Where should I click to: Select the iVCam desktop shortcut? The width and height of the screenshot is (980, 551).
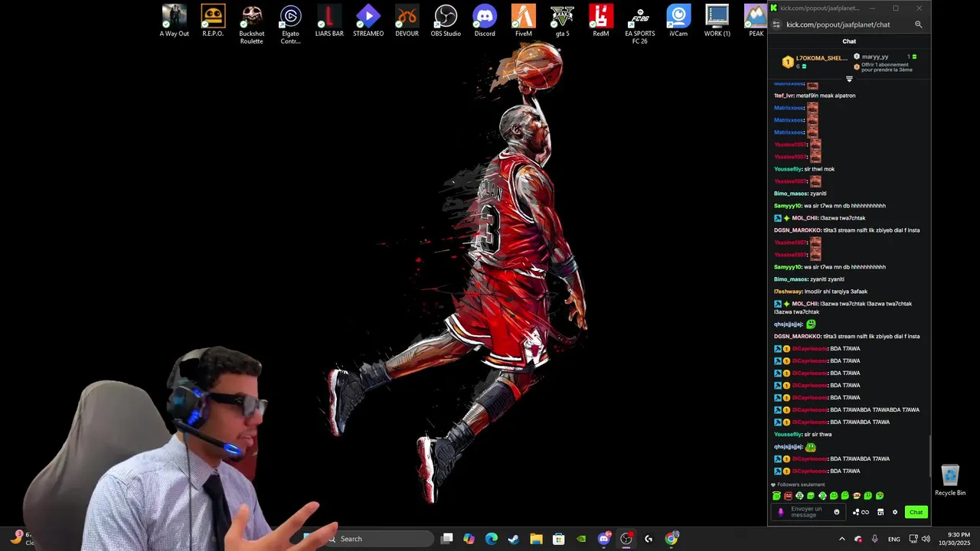pyautogui.click(x=678, y=21)
